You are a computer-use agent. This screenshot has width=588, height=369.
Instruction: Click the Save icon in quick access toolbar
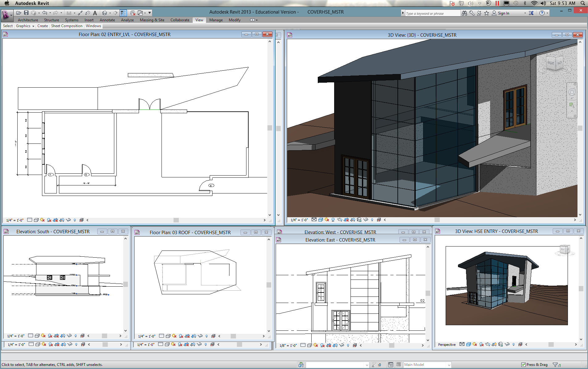(x=26, y=13)
